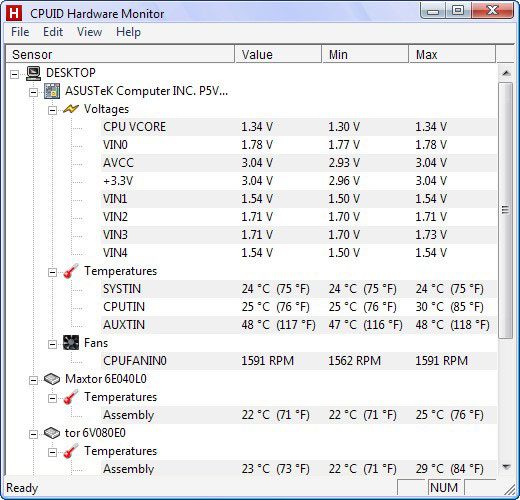Image resolution: width=520 pixels, height=500 pixels.
Task: Click the Fans label
Action: tap(96, 343)
